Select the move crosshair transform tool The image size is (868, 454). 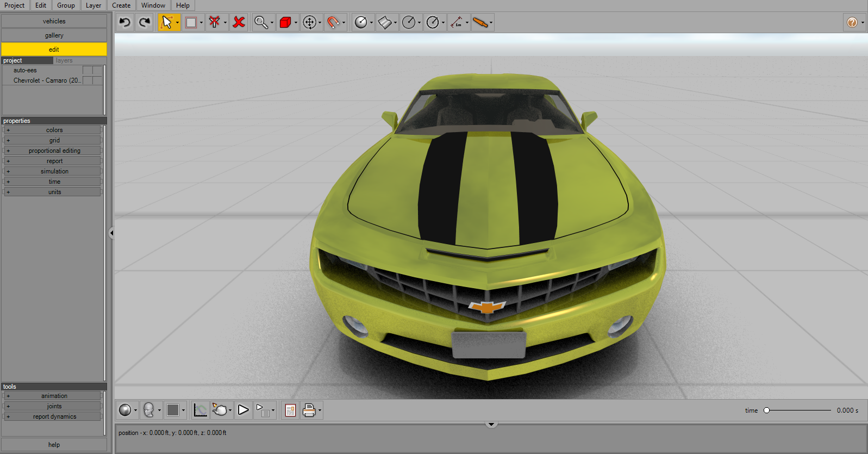point(309,22)
